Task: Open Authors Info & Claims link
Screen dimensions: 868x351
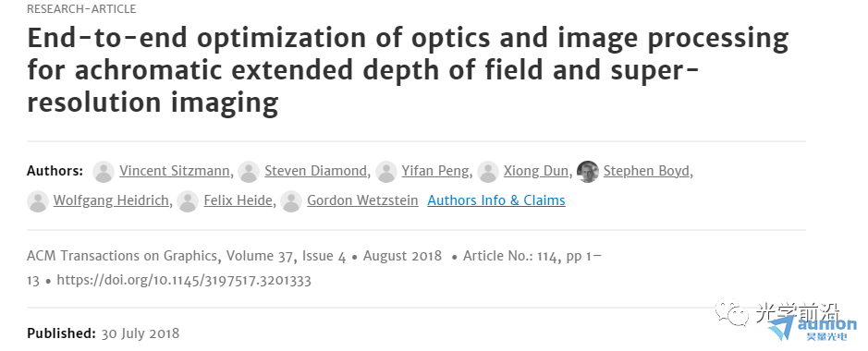Action: click(496, 200)
